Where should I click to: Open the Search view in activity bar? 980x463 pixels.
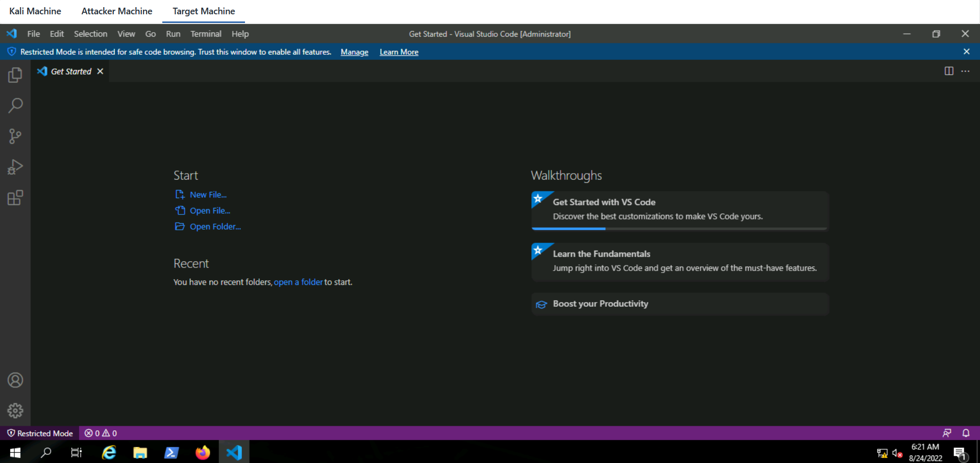(15, 106)
